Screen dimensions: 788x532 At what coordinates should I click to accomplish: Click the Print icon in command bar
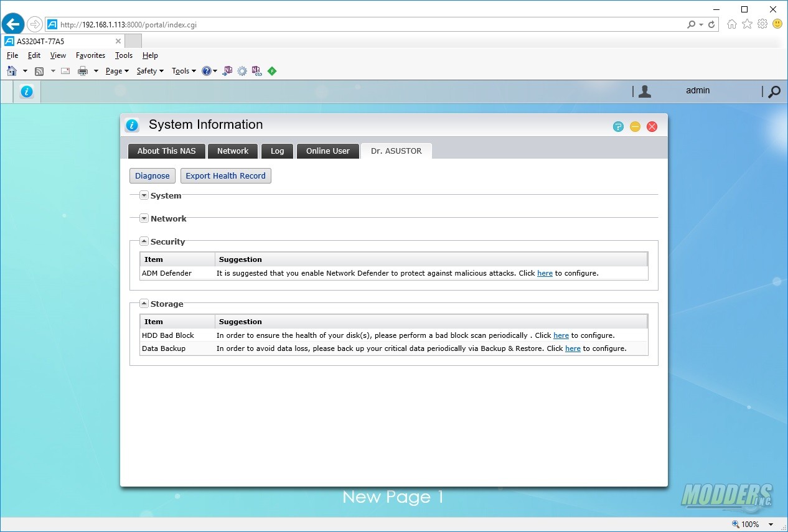click(83, 71)
